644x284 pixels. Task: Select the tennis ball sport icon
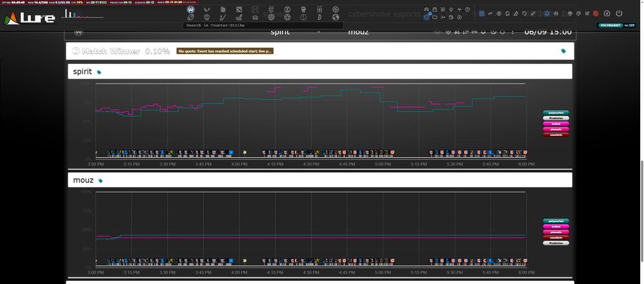click(303, 17)
